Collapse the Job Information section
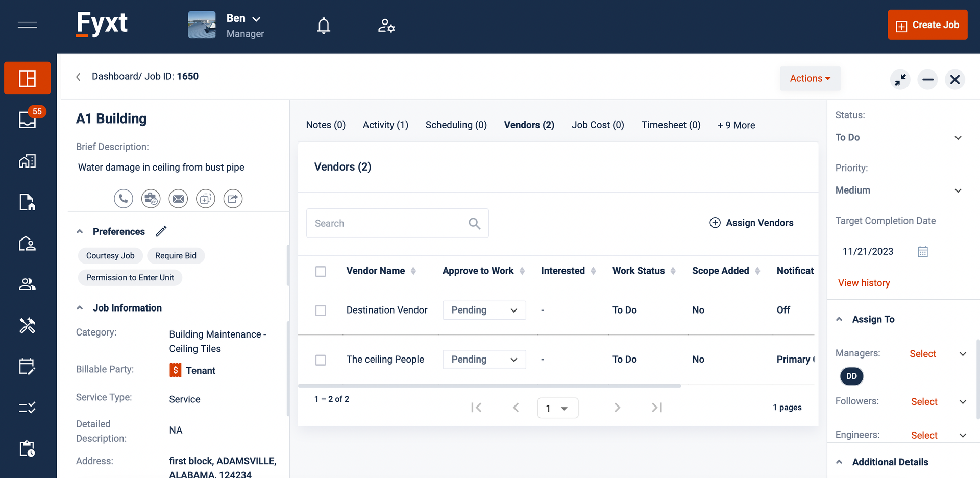Image resolution: width=980 pixels, height=478 pixels. 80,308
